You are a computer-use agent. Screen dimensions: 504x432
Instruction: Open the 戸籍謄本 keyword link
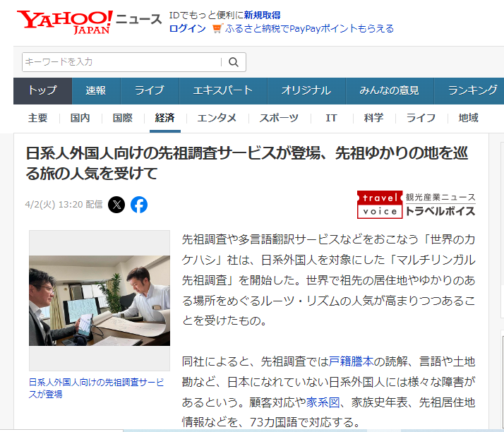351,362
